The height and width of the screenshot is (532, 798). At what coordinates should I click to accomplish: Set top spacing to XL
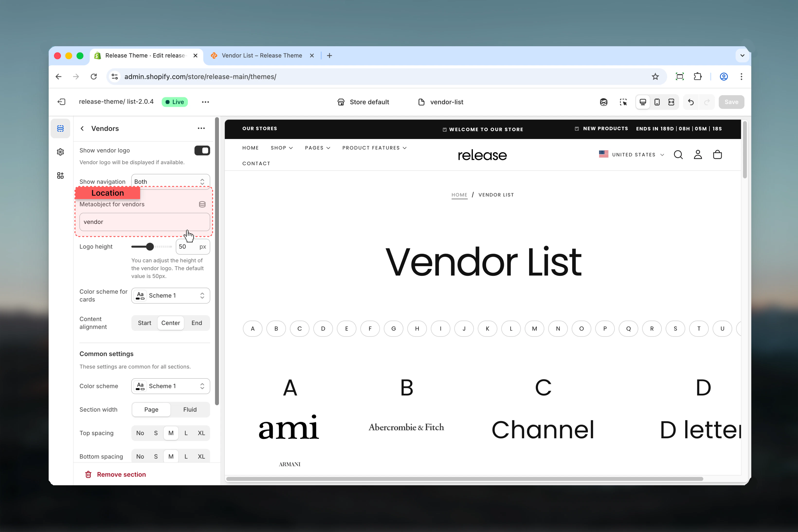201,433
